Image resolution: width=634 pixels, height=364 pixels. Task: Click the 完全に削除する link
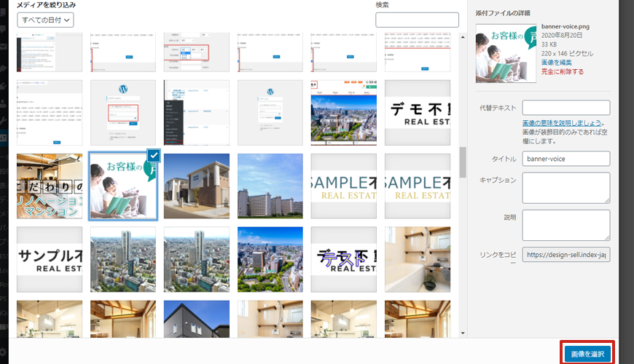[562, 72]
